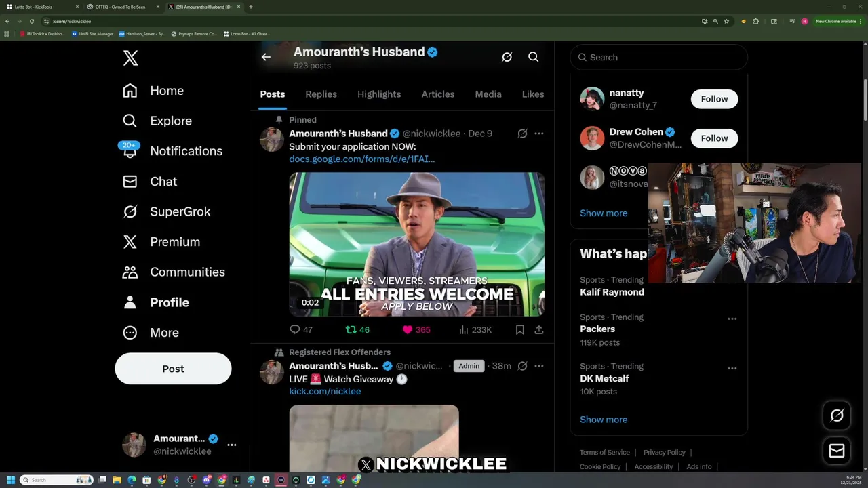Viewport: 868px width, 488px height.
Task: Repost the pinned post with 46 reposts
Action: tap(357, 330)
